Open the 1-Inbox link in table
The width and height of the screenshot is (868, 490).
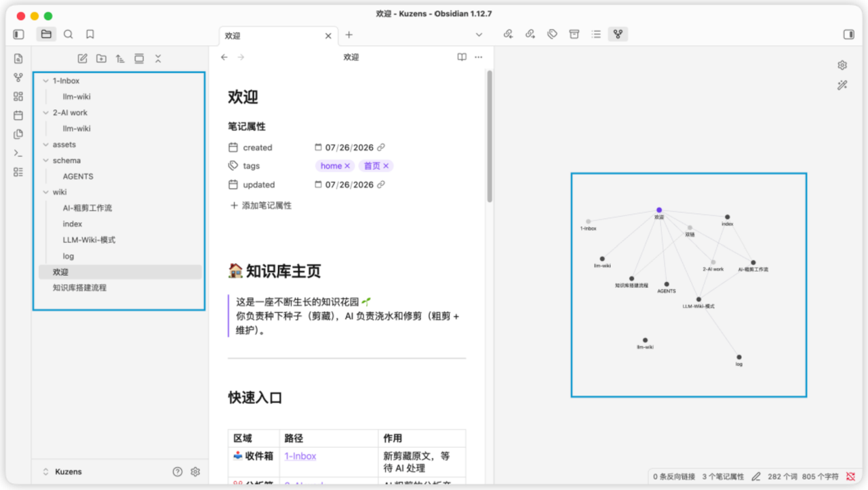point(300,456)
